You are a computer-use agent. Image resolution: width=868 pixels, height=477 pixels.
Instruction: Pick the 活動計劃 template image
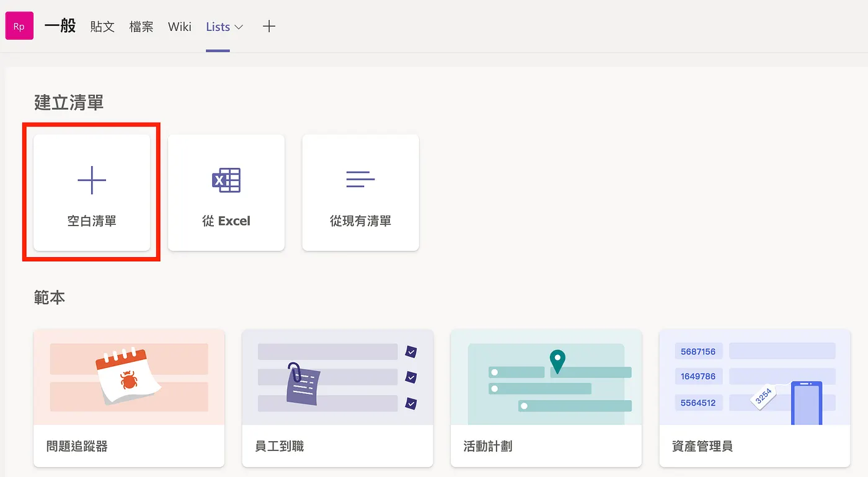pos(546,377)
